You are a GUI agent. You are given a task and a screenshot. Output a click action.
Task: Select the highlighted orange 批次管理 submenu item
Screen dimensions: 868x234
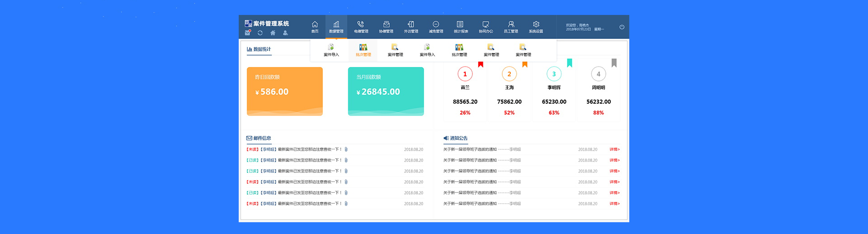(x=363, y=50)
